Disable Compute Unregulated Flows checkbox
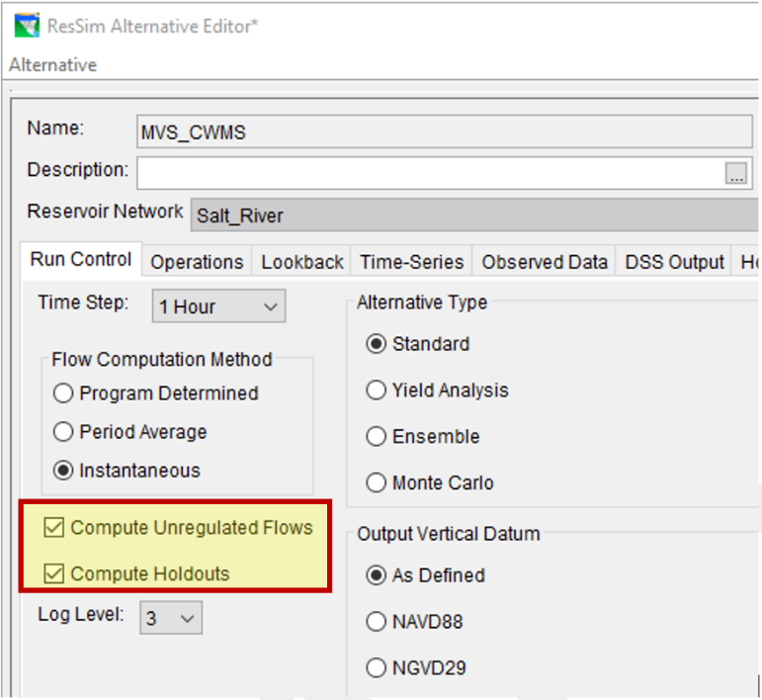This screenshot has width=762, height=700. click(x=54, y=528)
